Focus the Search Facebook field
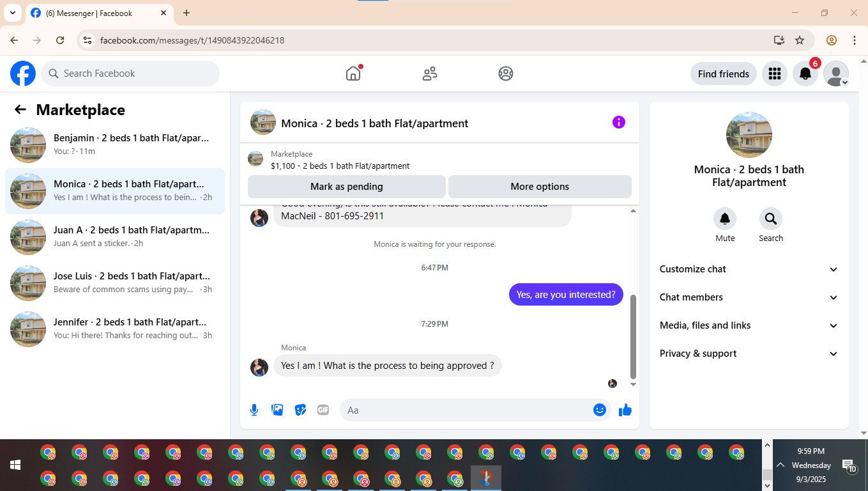 [x=130, y=74]
